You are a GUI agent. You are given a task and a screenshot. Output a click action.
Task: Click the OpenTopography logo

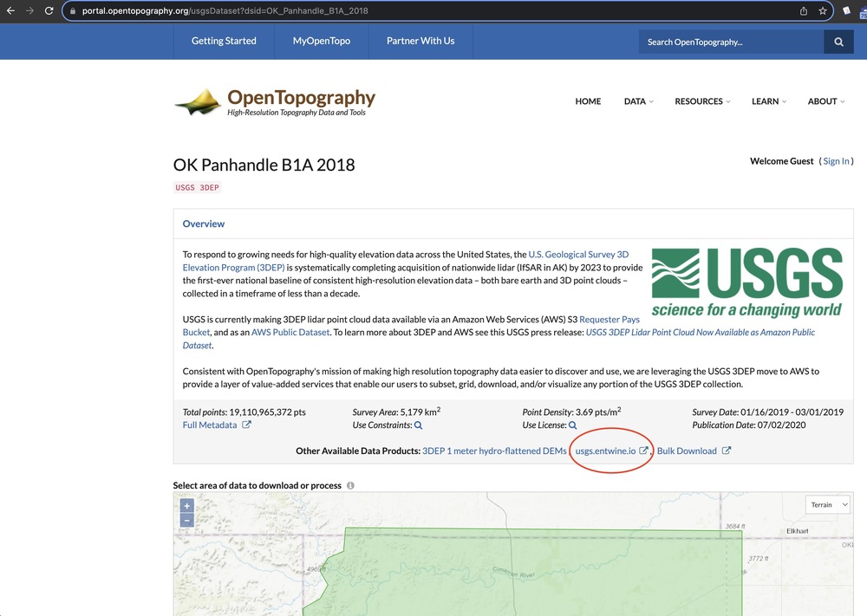pyautogui.click(x=275, y=102)
